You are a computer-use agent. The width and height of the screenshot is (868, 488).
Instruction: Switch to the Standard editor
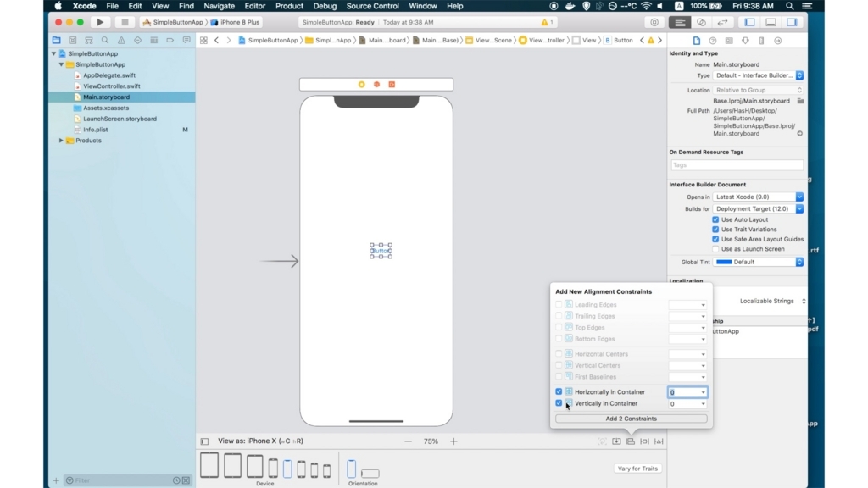click(x=679, y=22)
